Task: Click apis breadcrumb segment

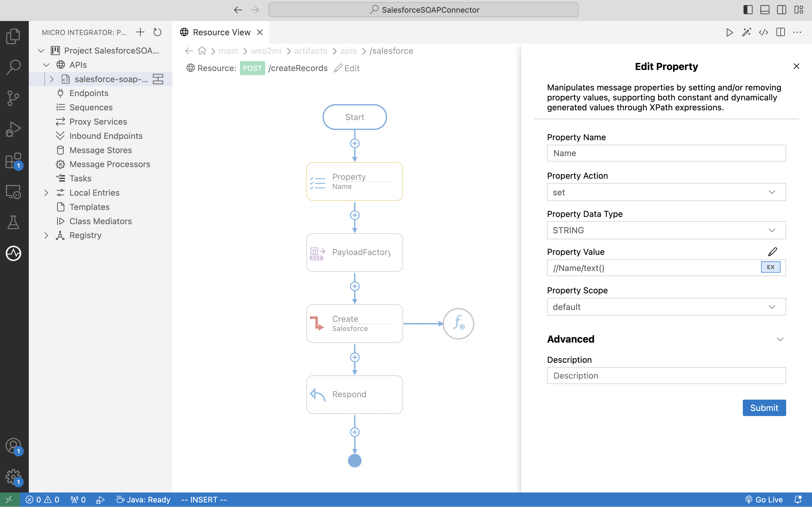Action: point(348,51)
